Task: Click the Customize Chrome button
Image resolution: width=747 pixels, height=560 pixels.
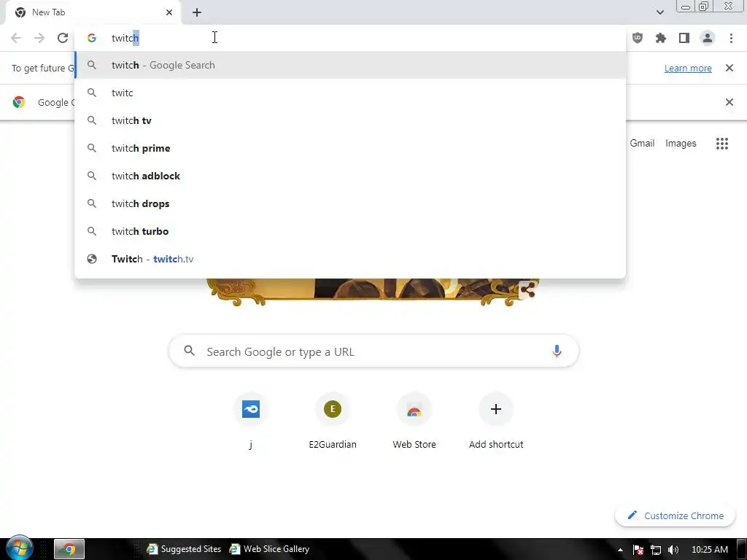Action: [x=676, y=516]
